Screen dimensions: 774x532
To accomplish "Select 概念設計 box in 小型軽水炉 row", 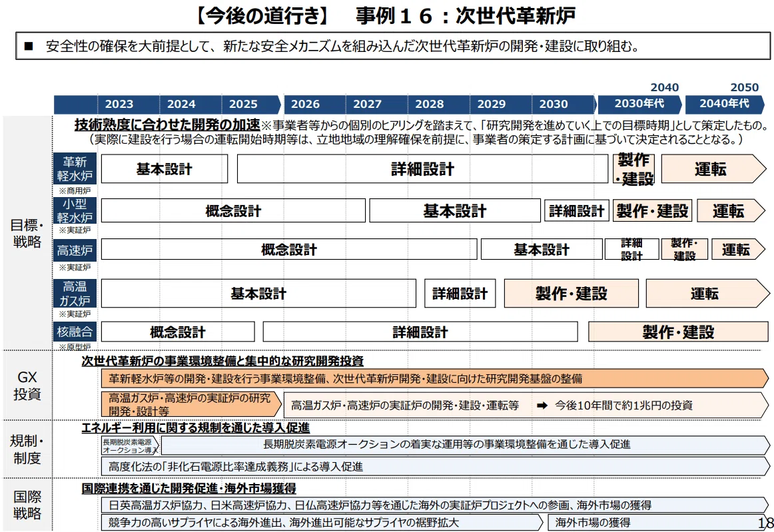I will (233, 210).
